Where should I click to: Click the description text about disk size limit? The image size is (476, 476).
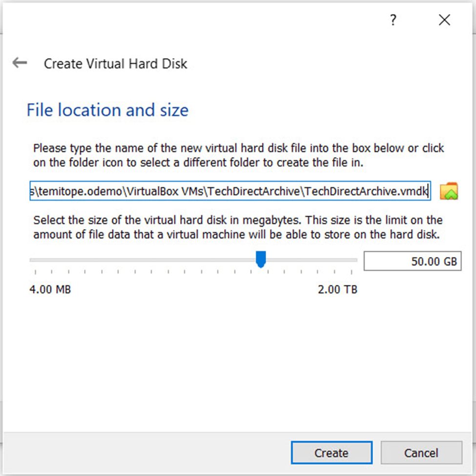(238, 227)
